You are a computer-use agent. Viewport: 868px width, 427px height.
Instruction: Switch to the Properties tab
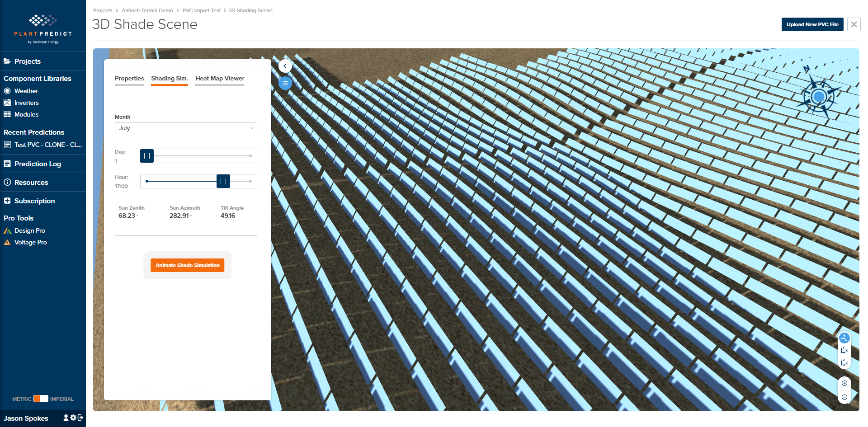click(x=129, y=79)
